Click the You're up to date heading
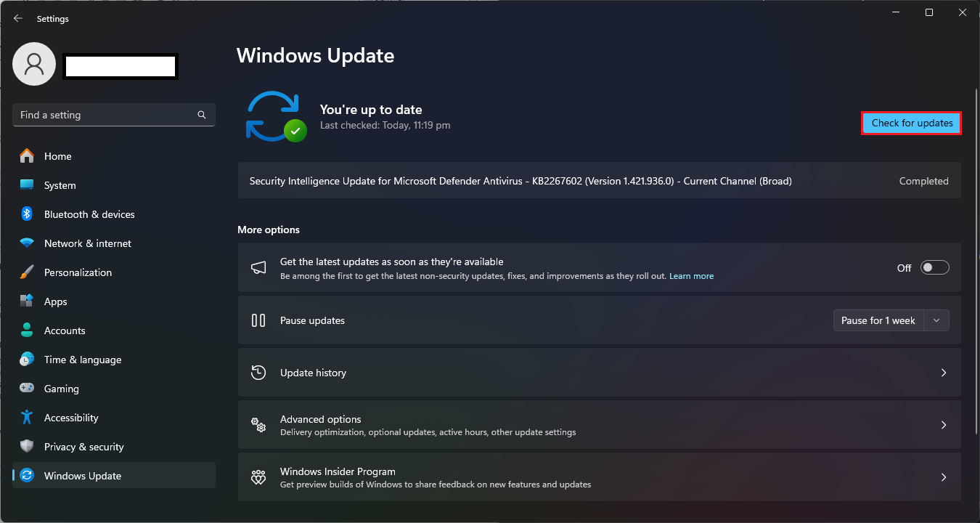Viewport: 980px width, 523px height. point(371,110)
